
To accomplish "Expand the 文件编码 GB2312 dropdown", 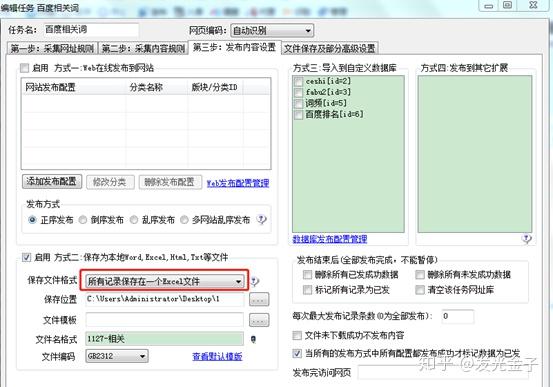I will click(117, 356).
